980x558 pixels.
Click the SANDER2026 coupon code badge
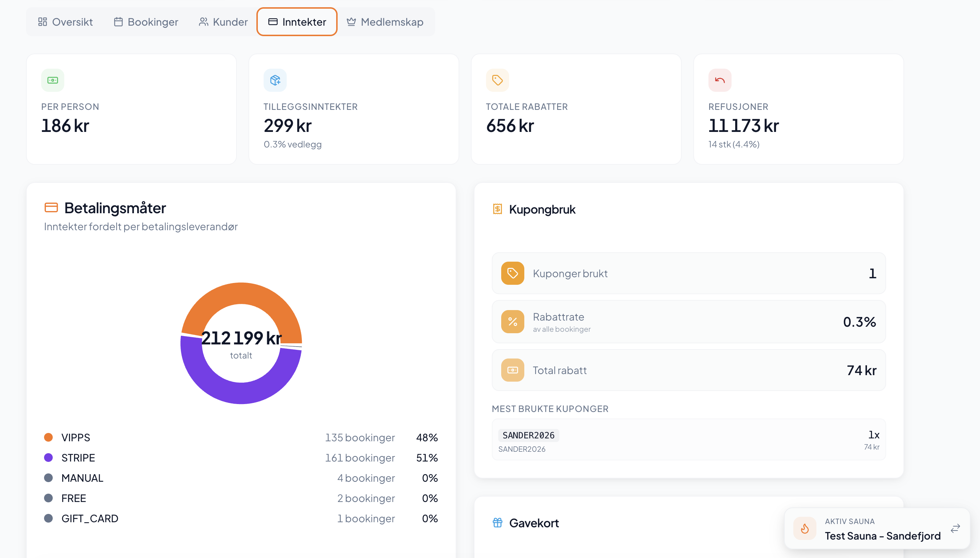(528, 435)
